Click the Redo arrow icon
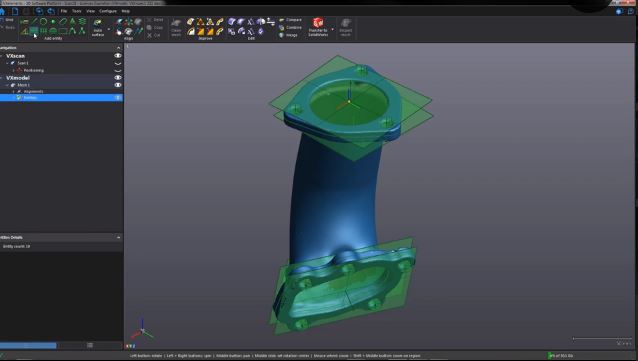638x361 pixels. 50,11
